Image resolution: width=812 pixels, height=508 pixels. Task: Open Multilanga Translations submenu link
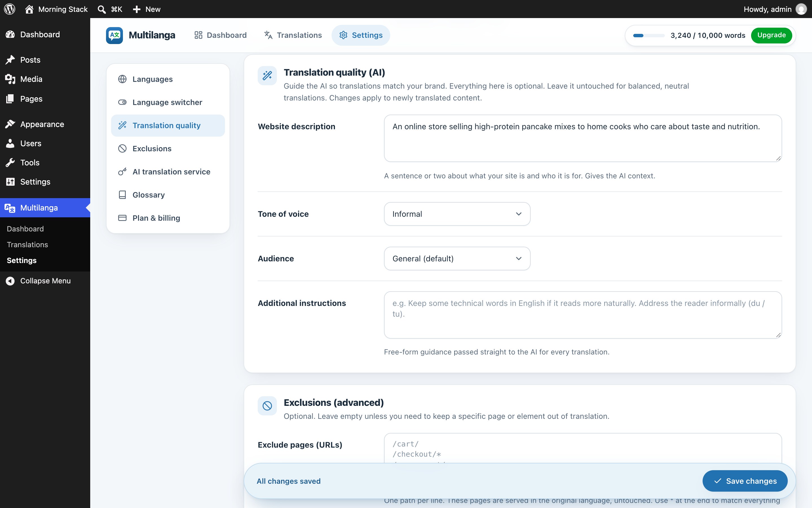28,245
